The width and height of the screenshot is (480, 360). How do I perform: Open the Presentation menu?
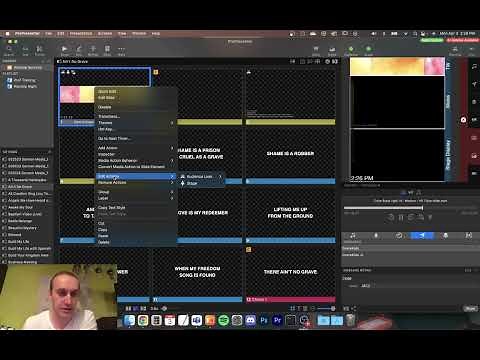(x=81, y=34)
